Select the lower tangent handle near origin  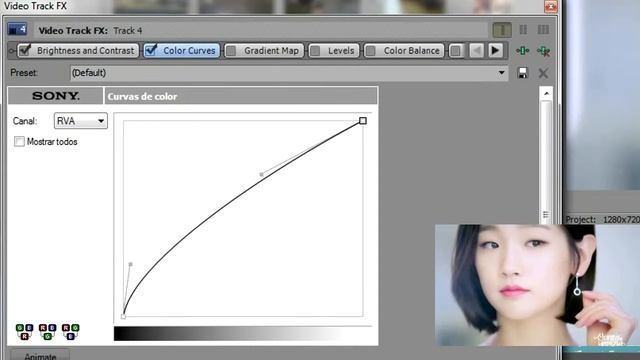131,264
